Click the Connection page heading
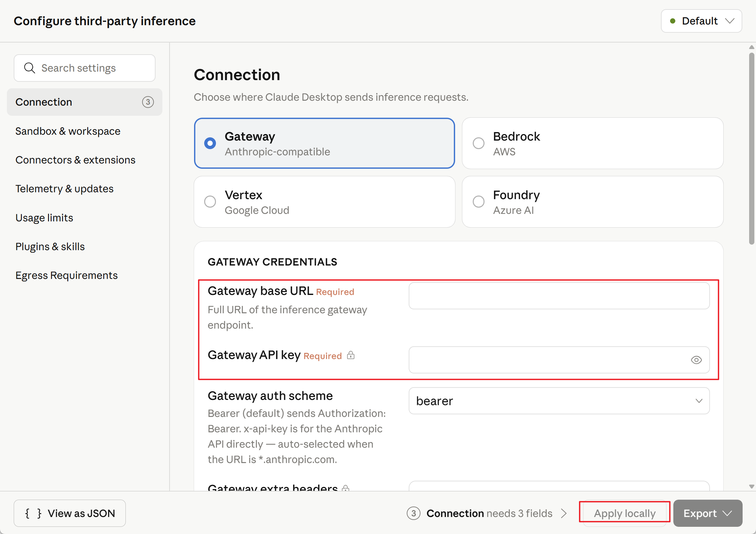Screen dimensions: 756x534 [x=237, y=75]
